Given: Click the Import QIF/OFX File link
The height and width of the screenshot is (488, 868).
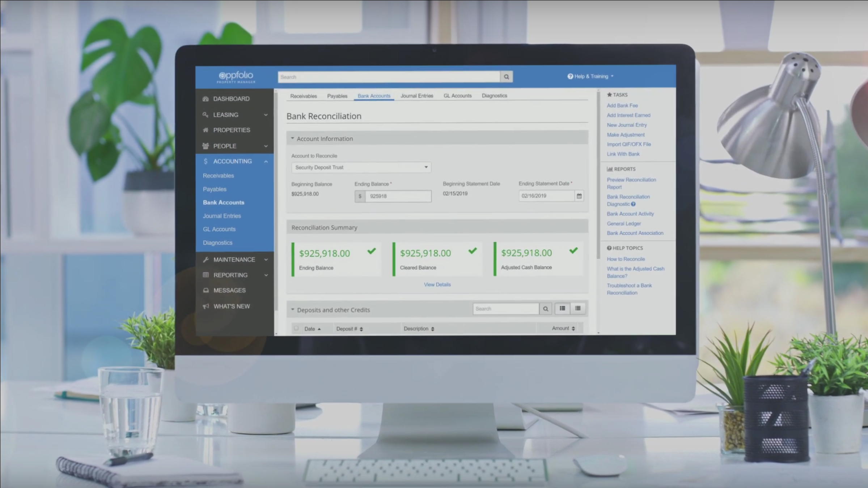Looking at the screenshot, I should tap(629, 144).
